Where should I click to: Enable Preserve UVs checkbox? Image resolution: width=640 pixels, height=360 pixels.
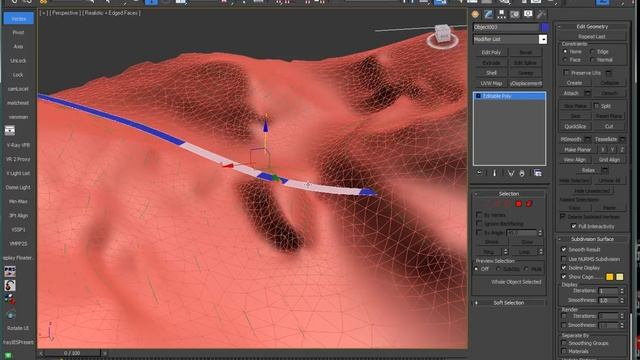click(566, 73)
